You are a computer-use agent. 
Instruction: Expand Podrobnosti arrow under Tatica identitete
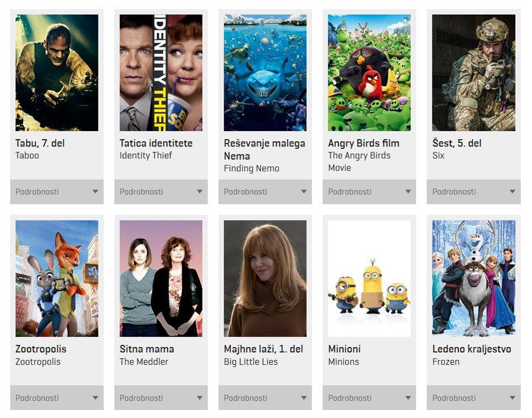point(199,192)
